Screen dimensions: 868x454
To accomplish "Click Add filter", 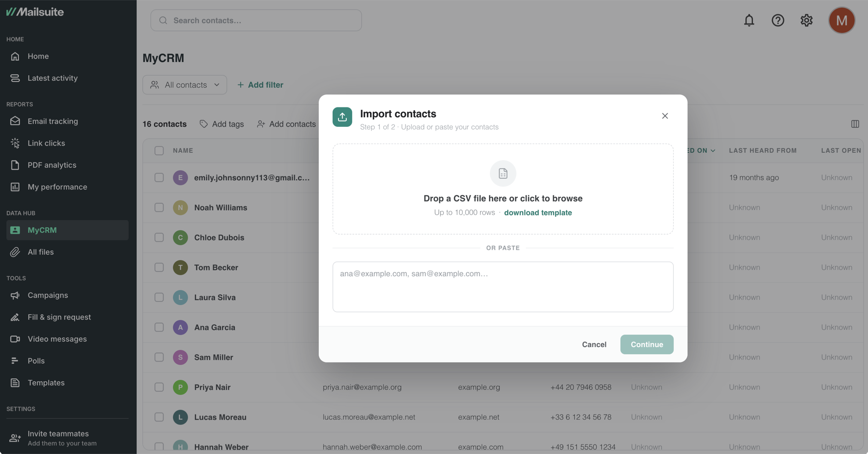I will [260, 85].
